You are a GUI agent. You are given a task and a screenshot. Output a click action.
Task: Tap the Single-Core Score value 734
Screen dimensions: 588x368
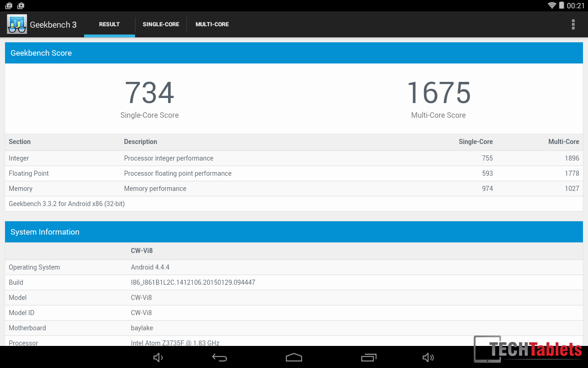(149, 93)
